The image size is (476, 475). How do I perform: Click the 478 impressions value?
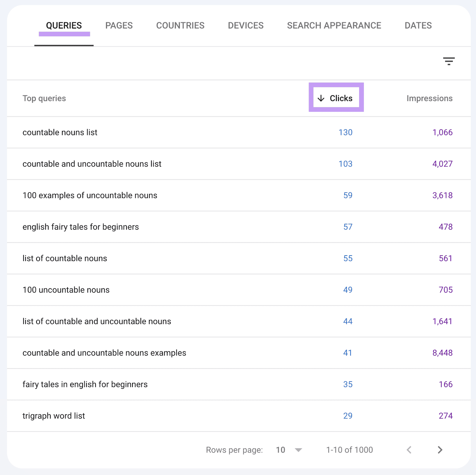(x=446, y=227)
